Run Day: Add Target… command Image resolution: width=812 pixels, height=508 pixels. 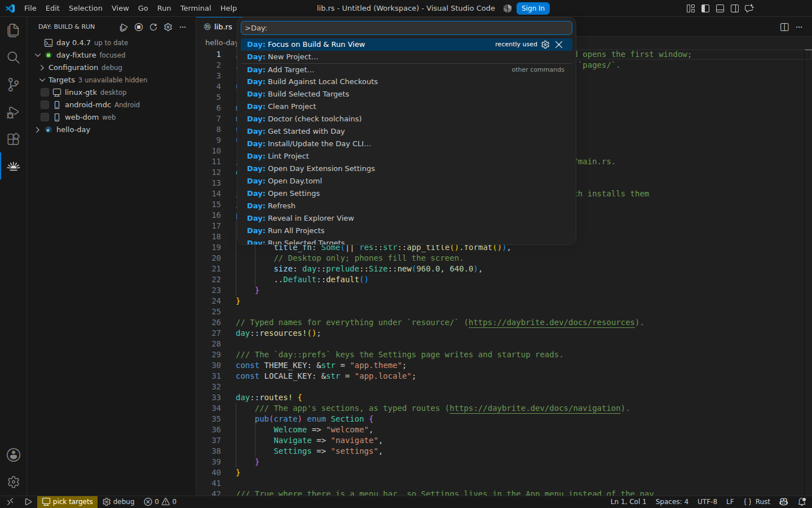pyautogui.click(x=406, y=70)
